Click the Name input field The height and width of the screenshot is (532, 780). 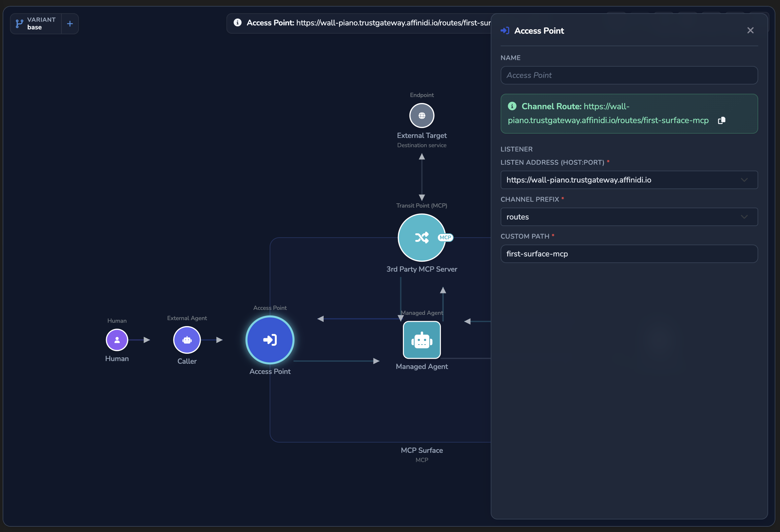pyautogui.click(x=629, y=75)
